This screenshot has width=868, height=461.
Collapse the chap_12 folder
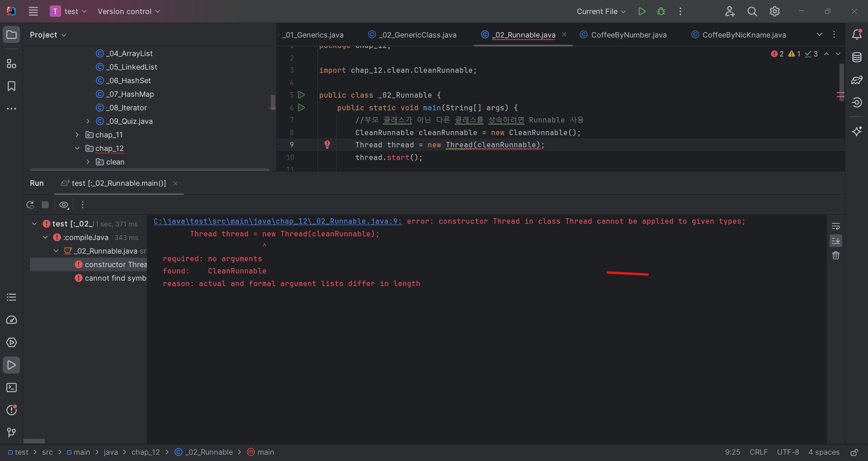[77, 148]
